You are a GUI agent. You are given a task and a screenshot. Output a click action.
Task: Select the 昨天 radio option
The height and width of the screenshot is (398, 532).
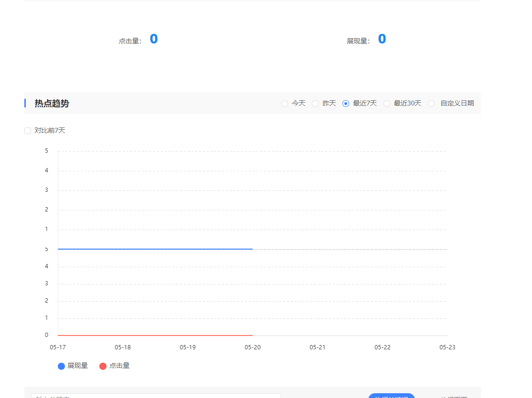point(315,104)
